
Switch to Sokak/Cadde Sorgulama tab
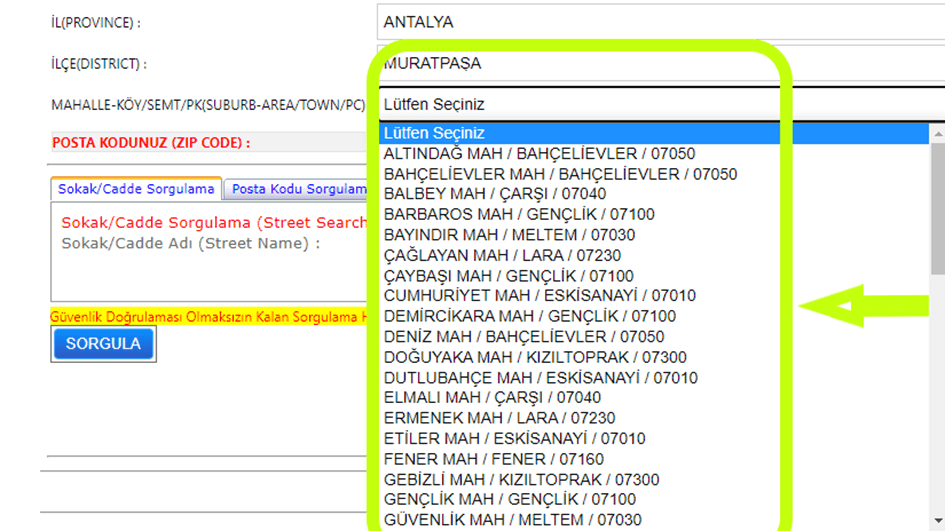coord(136,189)
